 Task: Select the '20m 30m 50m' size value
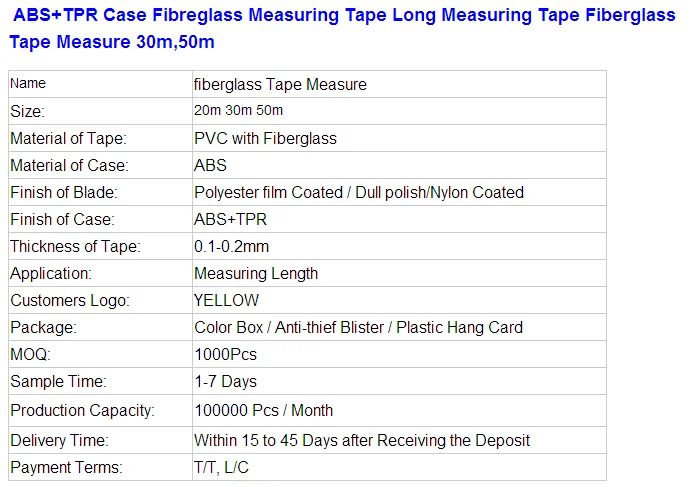pyautogui.click(x=239, y=111)
